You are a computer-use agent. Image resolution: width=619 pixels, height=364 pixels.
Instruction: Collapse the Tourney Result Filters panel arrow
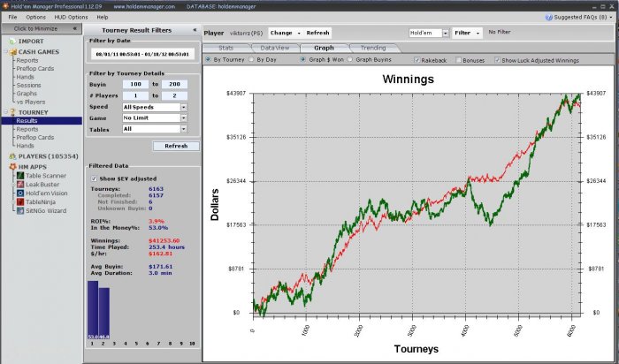click(x=195, y=30)
